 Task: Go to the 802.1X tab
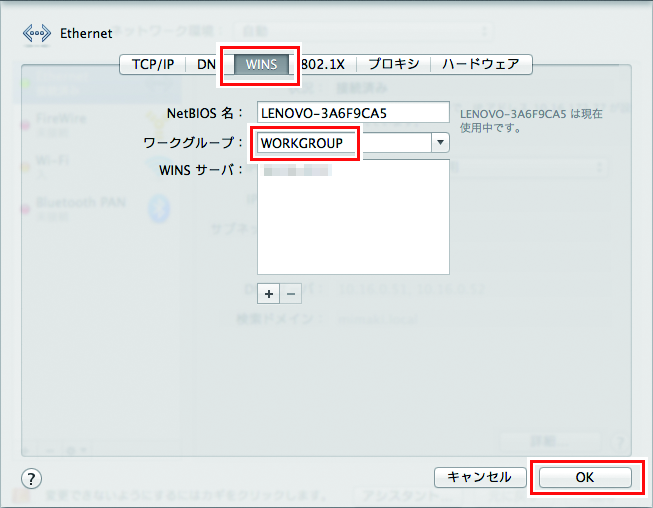coord(325,64)
